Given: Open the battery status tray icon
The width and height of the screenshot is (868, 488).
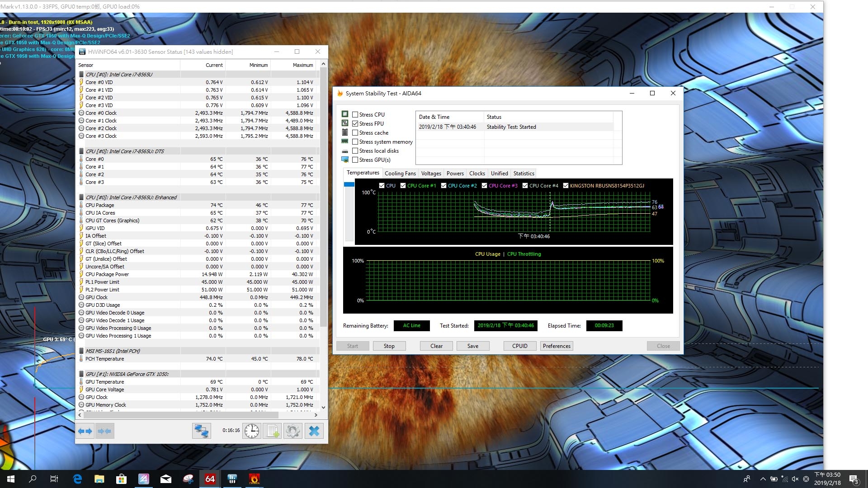Looking at the screenshot, I should [774, 479].
